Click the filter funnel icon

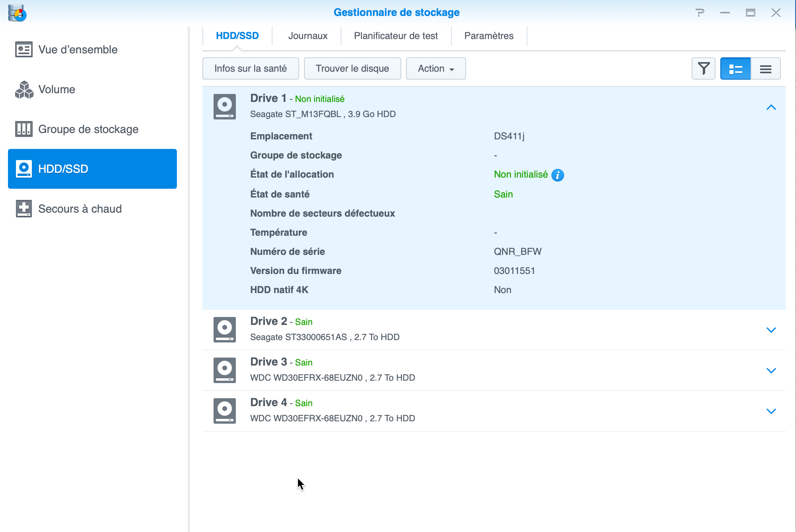(703, 68)
